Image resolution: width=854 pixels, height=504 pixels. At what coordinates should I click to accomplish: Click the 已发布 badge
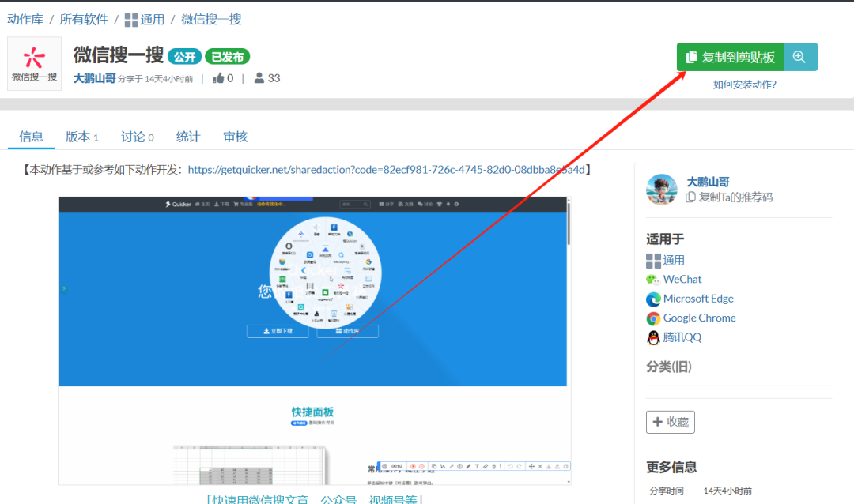tap(227, 57)
